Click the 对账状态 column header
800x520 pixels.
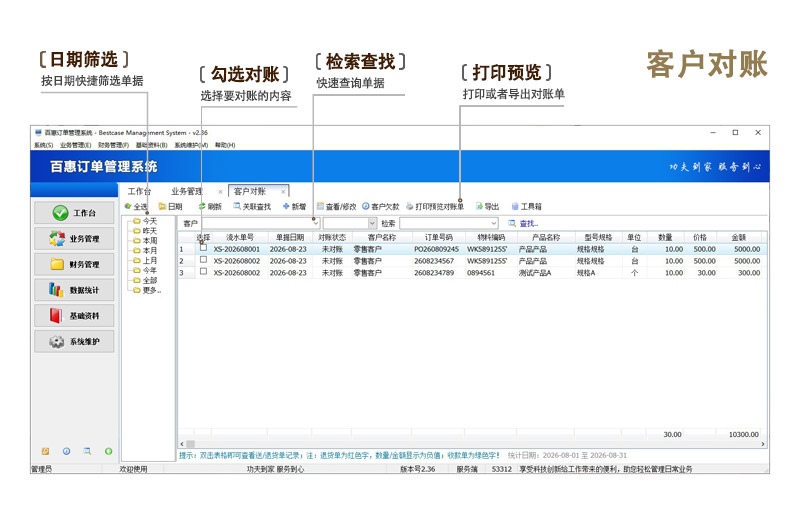pyautogui.click(x=332, y=237)
